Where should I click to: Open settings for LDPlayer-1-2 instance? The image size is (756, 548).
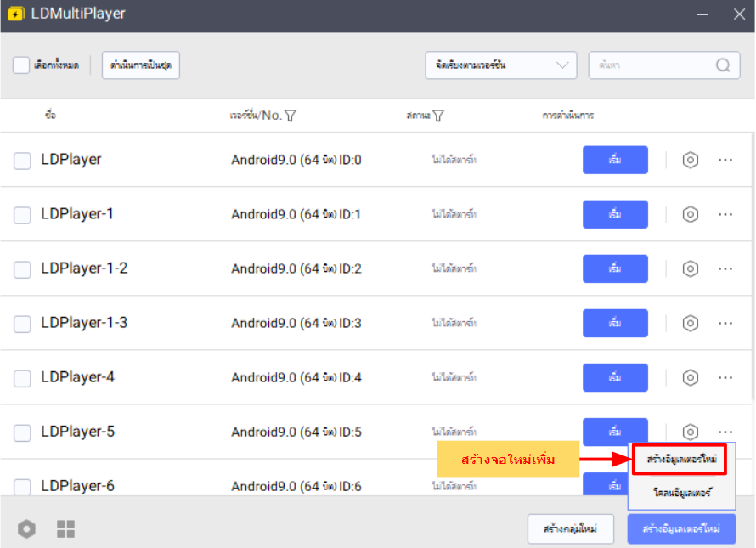click(690, 268)
